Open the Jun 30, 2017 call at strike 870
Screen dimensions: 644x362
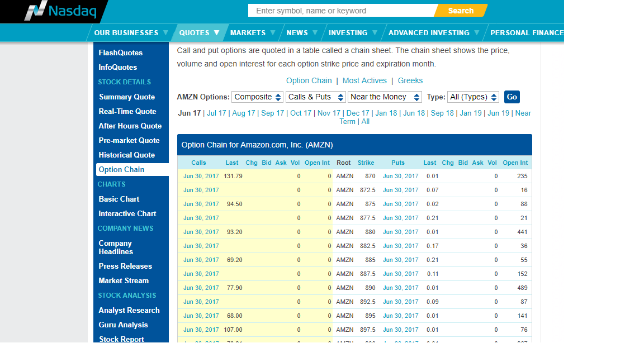point(201,176)
